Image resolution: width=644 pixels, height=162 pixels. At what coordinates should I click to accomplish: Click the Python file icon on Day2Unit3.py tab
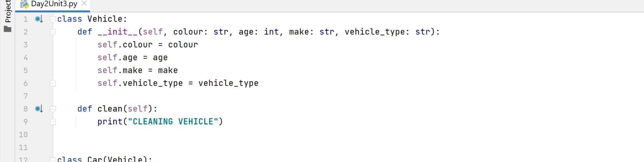pos(24,4)
